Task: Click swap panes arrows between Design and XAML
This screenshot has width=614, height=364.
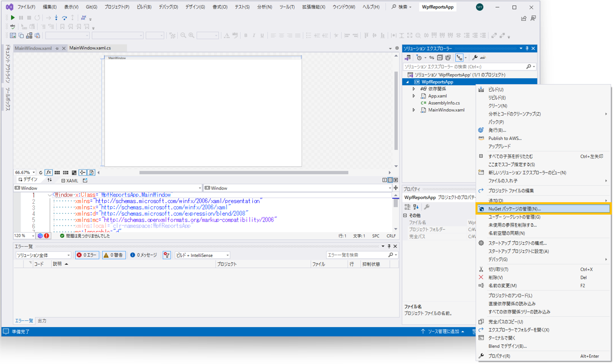Action: (50, 180)
